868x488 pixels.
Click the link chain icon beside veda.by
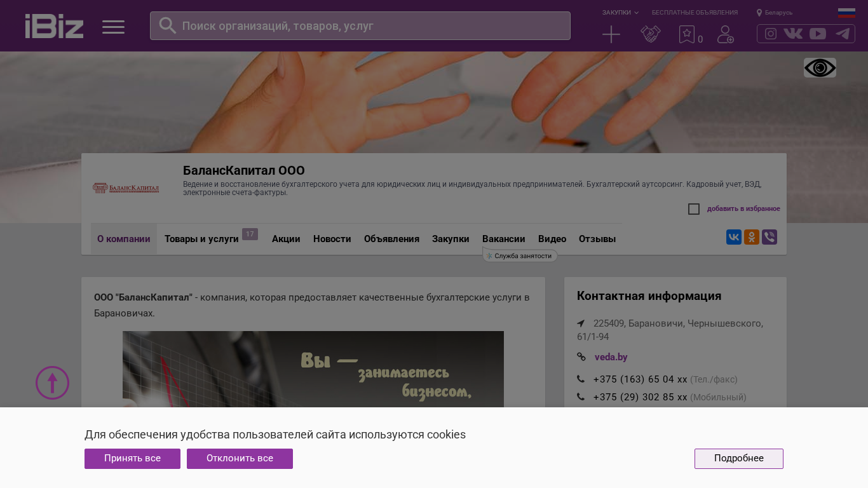coord(581,357)
